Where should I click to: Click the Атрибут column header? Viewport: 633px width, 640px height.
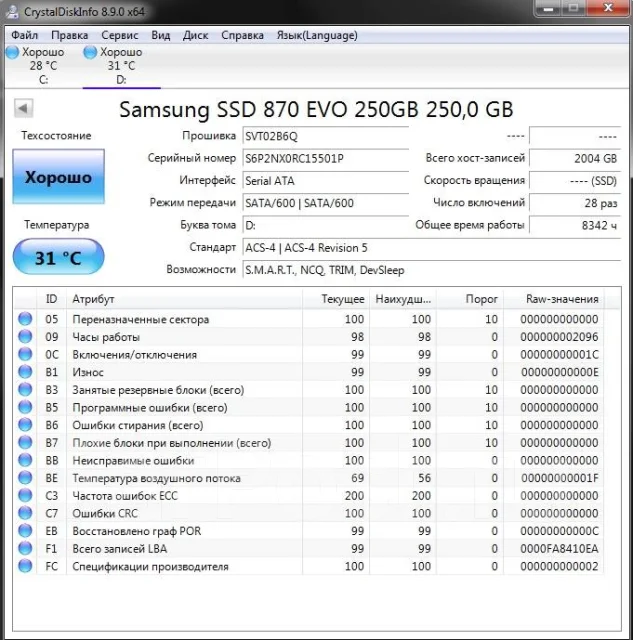click(x=184, y=299)
